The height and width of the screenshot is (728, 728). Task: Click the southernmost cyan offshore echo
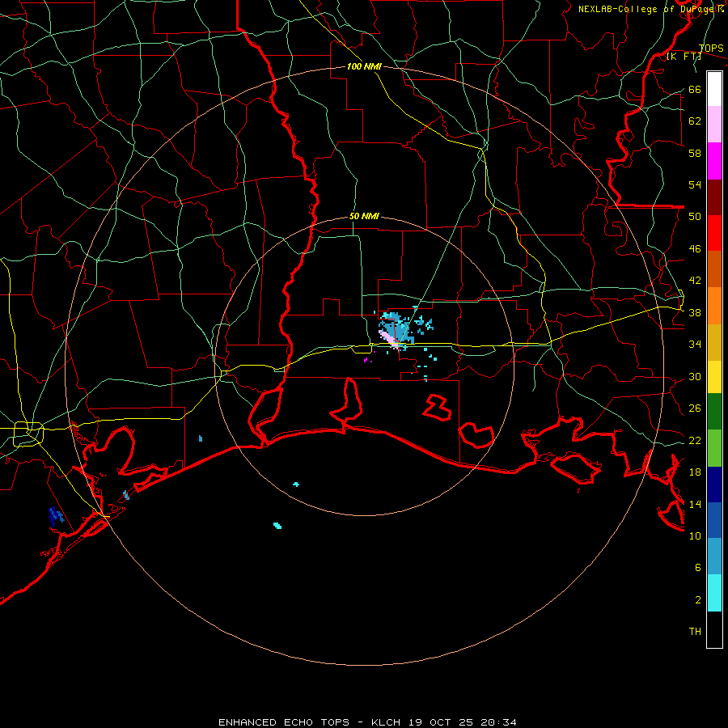[x=277, y=526]
